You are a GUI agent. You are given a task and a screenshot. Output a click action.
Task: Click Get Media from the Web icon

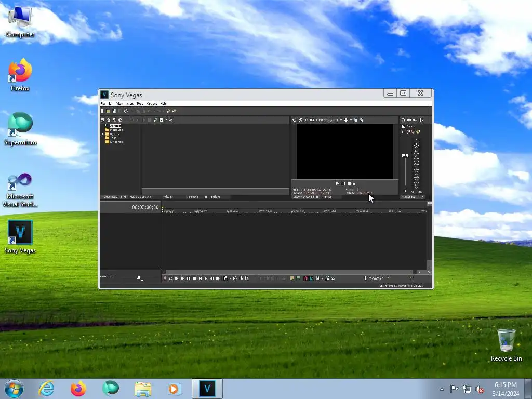tap(120, 120)
